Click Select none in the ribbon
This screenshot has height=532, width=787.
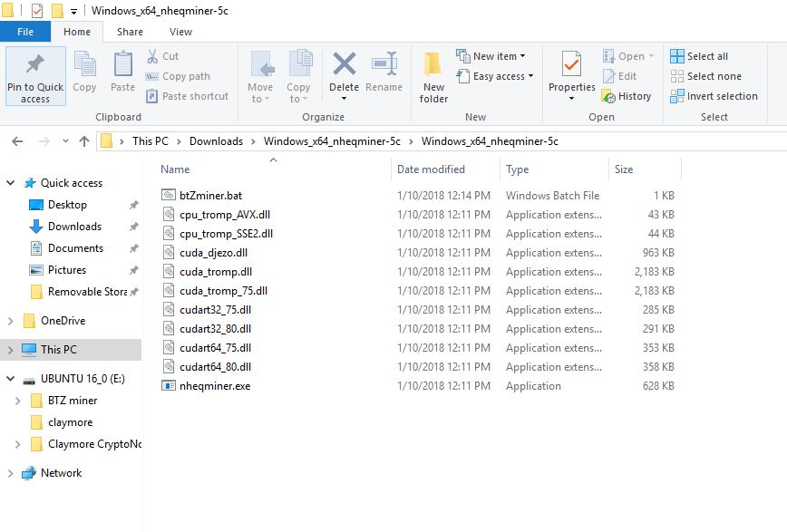click(705, 76)
